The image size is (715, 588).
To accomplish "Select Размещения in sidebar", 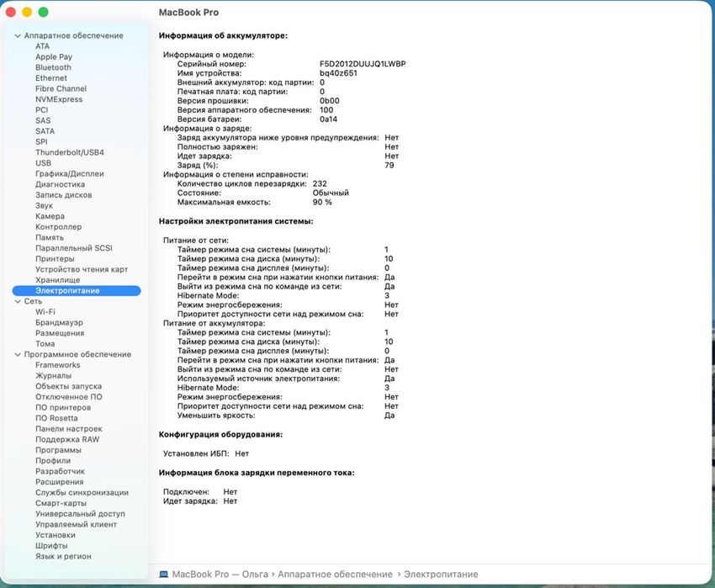I will click(60, 333).
